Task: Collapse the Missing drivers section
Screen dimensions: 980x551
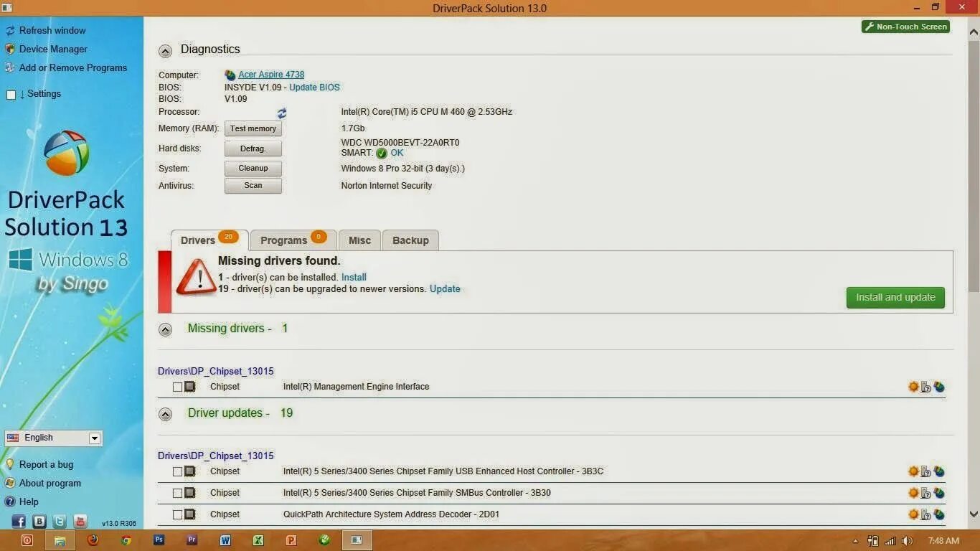Action: (165, 329)
